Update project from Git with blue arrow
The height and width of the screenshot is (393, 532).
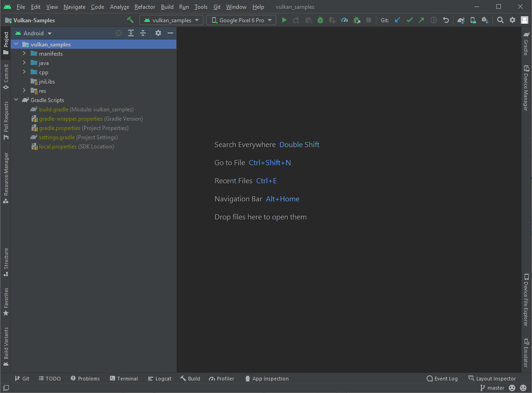397,20
